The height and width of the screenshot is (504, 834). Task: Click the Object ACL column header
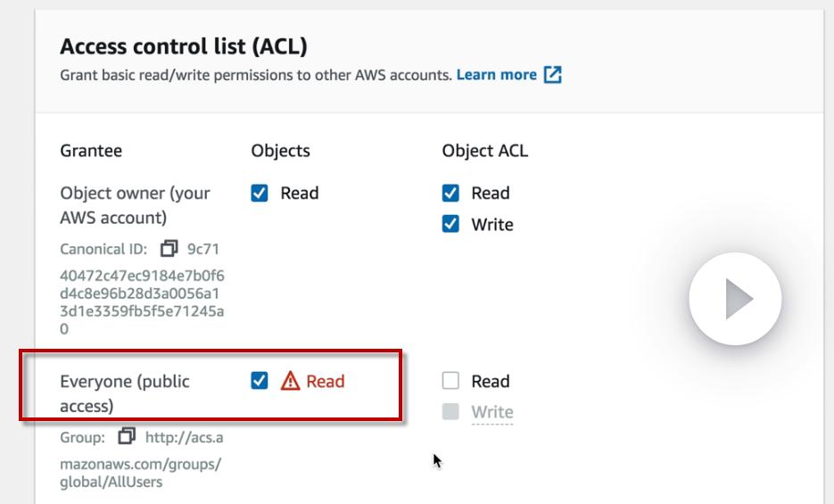click(484, 151)
